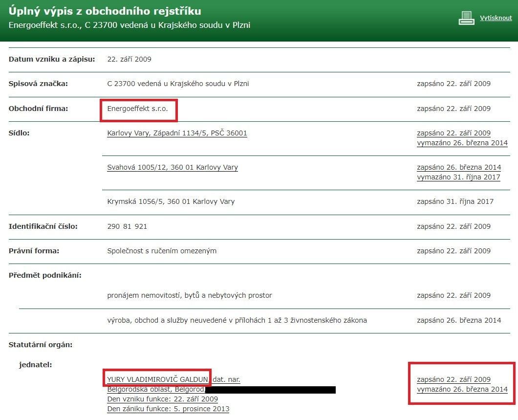Select 'pronájem nemovitostí, bytů a nebytových prostor'
The width and height of the screenshot is (518, 420).
click(x=190, y=295)
